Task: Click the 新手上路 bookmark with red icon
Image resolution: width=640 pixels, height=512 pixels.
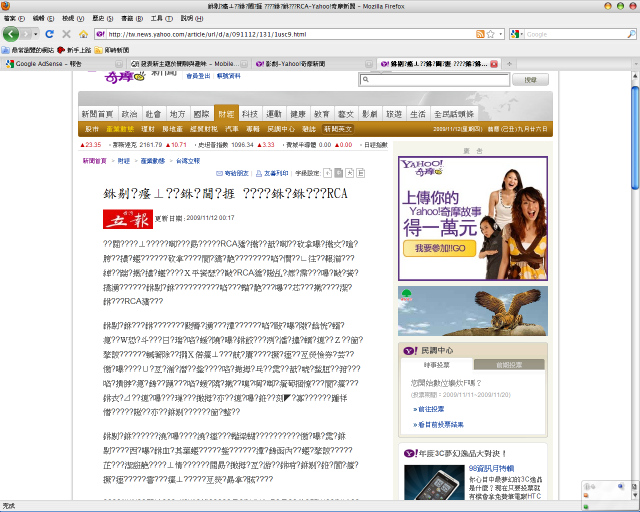Action: (x=74, y=50)
